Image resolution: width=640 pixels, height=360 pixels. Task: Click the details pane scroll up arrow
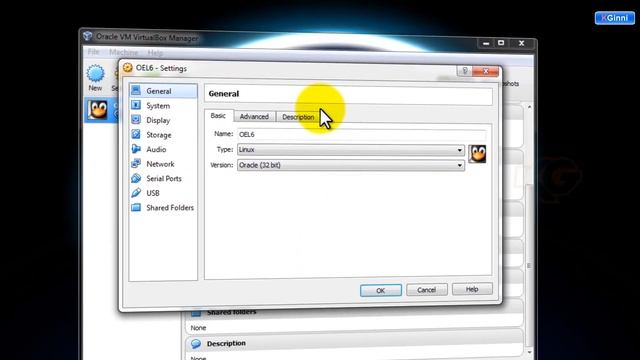click(529, 107)
